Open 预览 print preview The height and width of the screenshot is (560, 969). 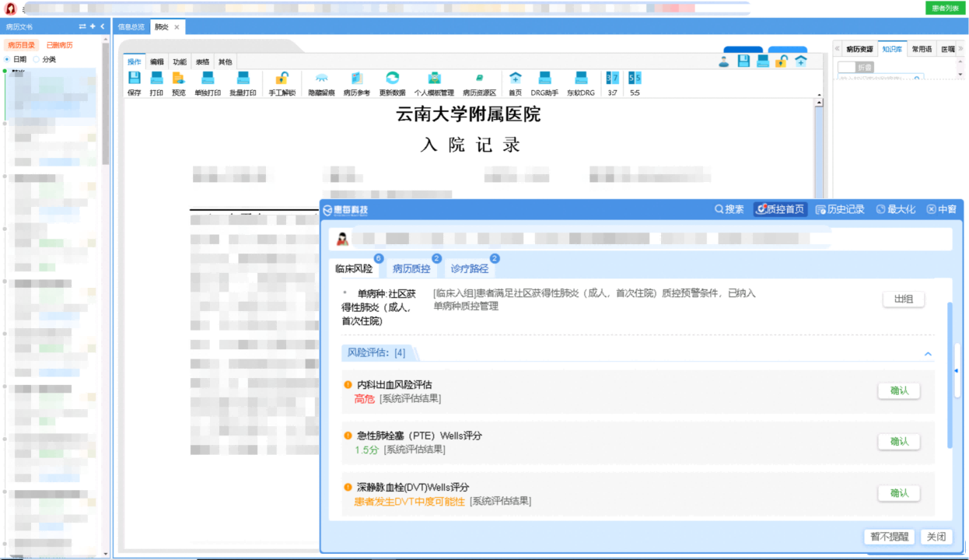coord(178,79)
